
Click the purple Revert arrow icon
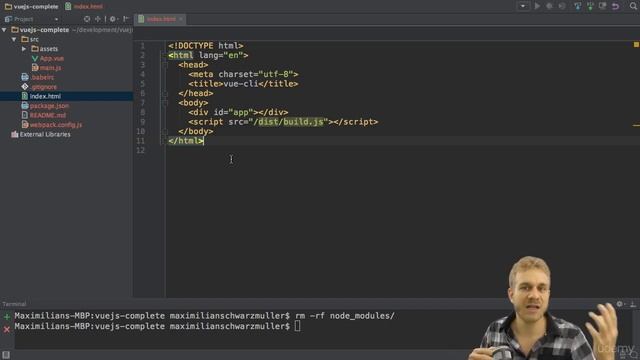615,6
